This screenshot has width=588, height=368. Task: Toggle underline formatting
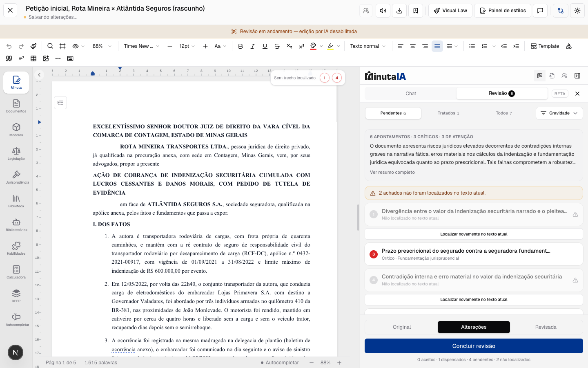tap(265, 46)
